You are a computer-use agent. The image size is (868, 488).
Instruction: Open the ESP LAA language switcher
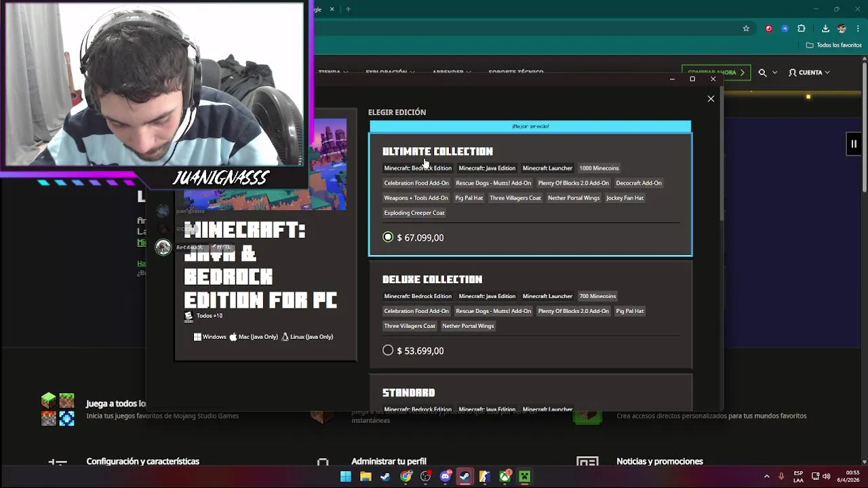(x=798, y=476)
